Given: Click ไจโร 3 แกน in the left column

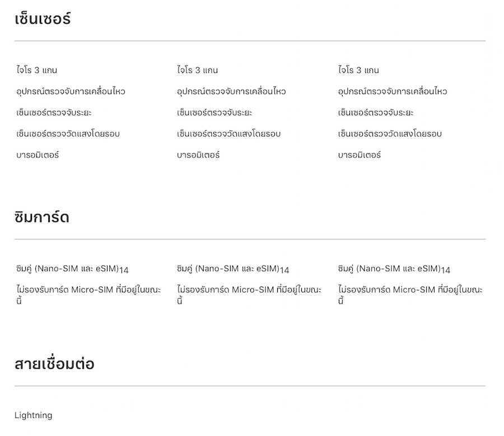Looking at the screenshot, I should pos(37,70).
